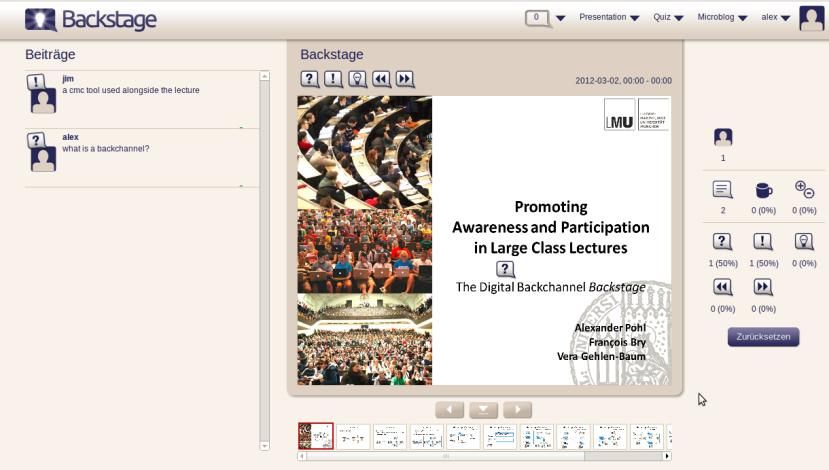Click the user avatar in top right
This screenshot has width=829, height=470.
click(x=811, y=19)
